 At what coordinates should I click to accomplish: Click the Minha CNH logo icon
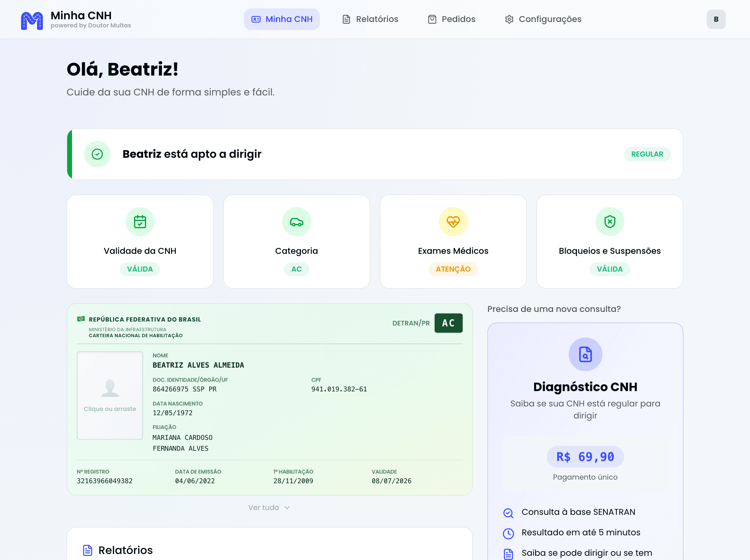click(32, 20)
